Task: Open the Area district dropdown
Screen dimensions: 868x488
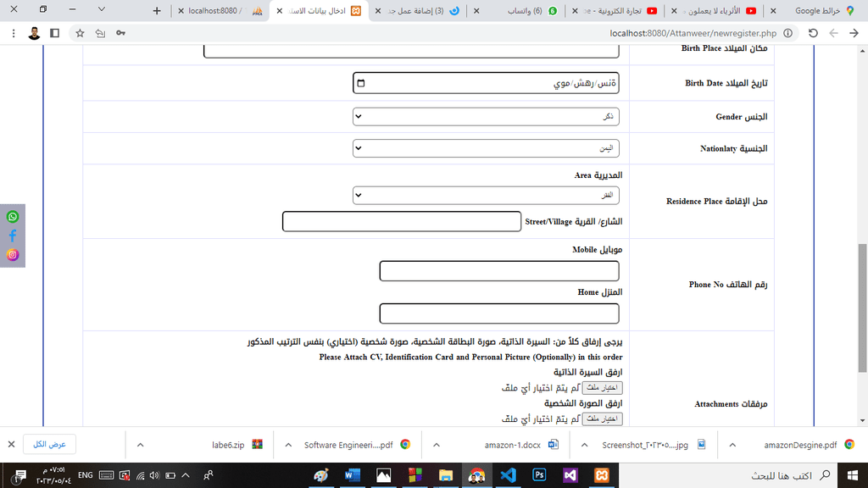Action: [x=486, y=195]
